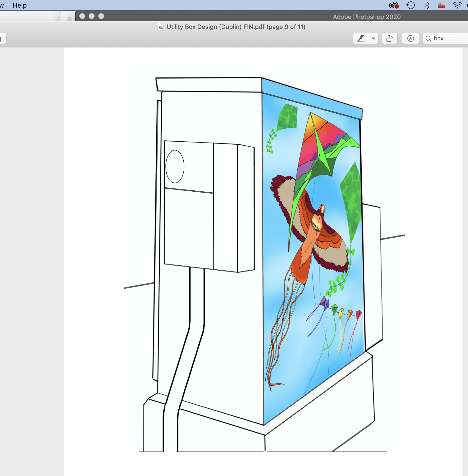Select the Highlight tool in the toolbar
This screenshot has width=468, height=476.
(x=361, y=38)
